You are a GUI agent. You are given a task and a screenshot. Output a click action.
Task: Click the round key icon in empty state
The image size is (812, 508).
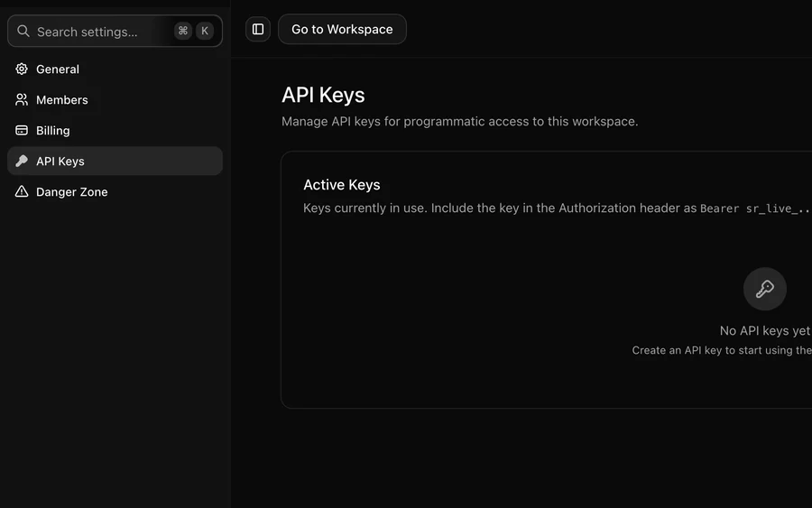pyautogui.click(x=765, y=289)
